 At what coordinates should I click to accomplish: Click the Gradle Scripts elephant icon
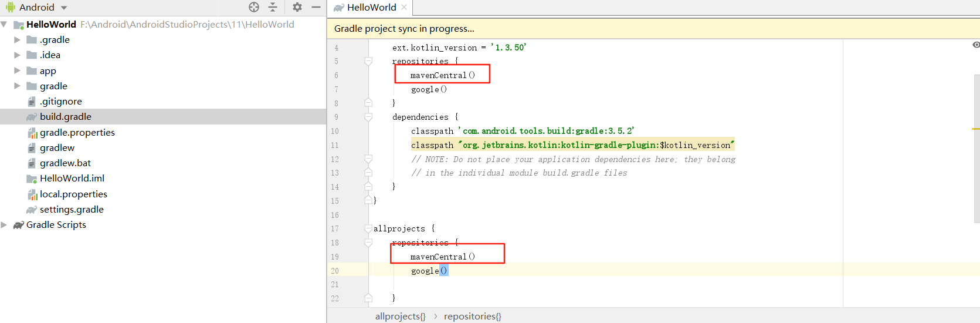tap(18, 225)
